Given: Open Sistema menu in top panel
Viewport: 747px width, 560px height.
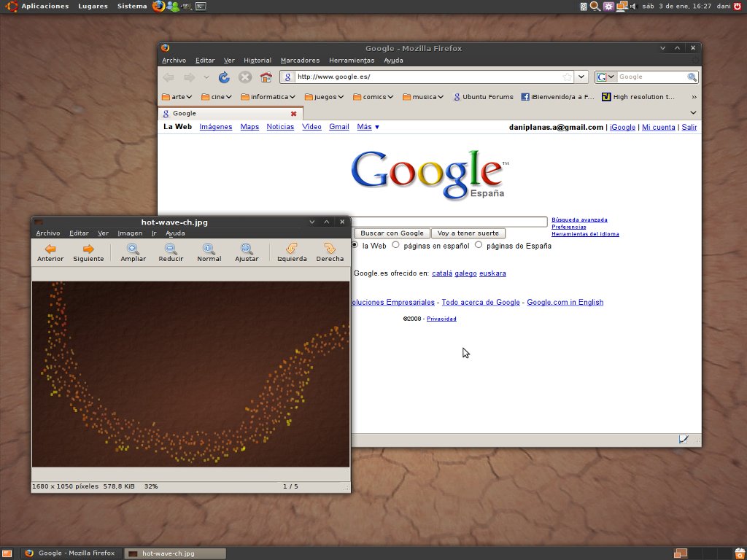Looking at the screenshot, I should (x=132, y=6).
